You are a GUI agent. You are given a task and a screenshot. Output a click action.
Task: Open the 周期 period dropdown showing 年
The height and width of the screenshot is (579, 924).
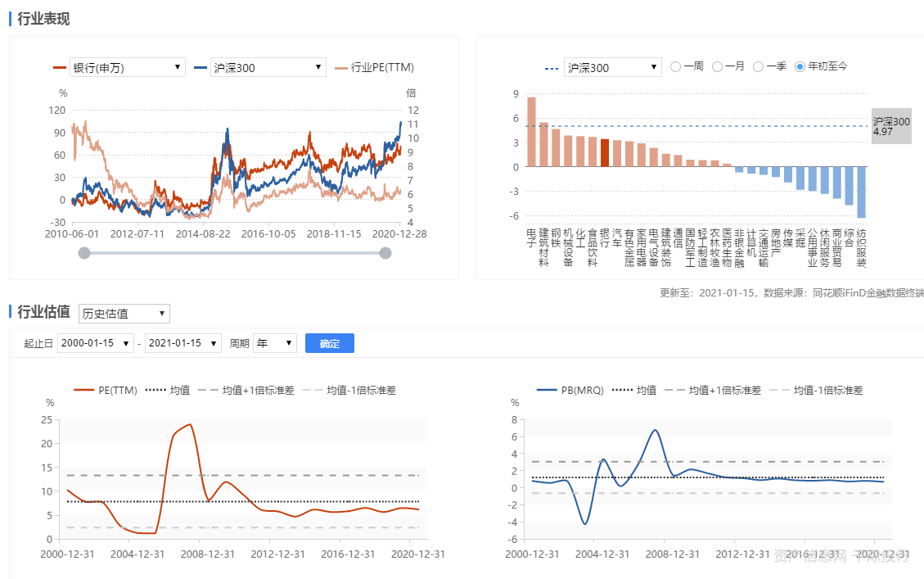coord(274,343)
